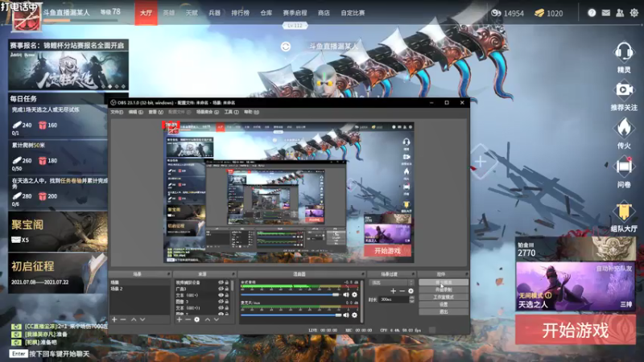
Task: Mute the first mixer audio channel speaker
Action: click(x=346, y=294)
